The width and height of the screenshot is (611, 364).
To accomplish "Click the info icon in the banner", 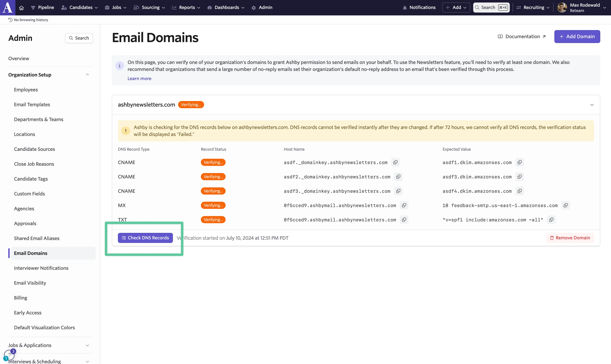I will [120, 66].
